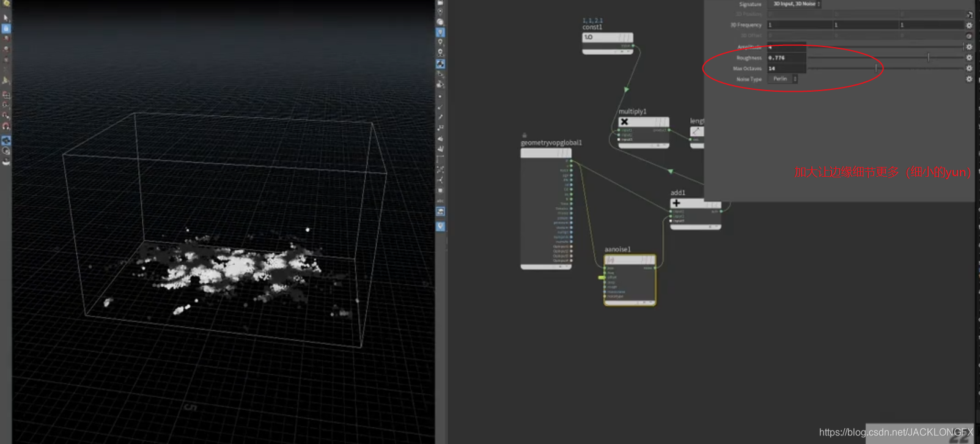Viewport: 980px width, 444px height.
Task: Click the 3D Position input connector icon
Action: click(969, 14)
